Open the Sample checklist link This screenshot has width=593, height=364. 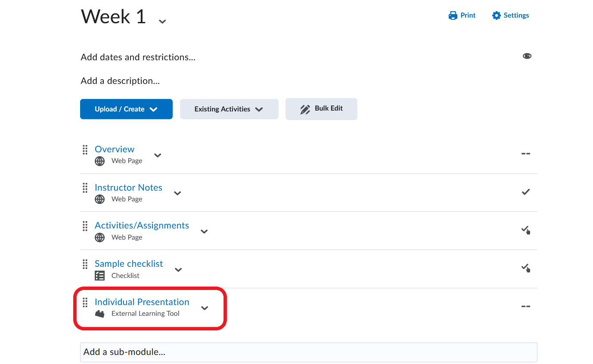click(129, 264)
